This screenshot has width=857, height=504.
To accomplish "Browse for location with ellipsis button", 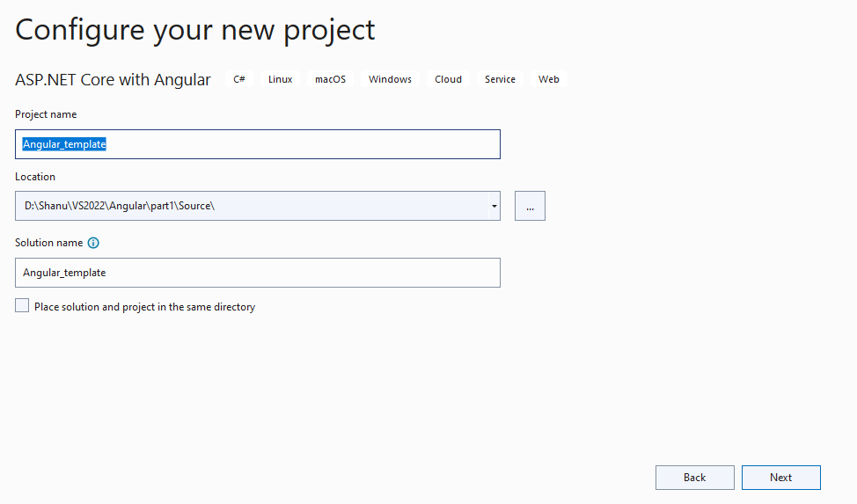I will 530,206.
